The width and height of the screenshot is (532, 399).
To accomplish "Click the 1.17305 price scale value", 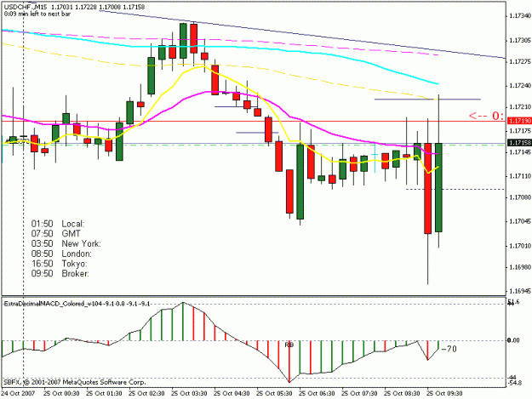I will click(x=520, y=40).
